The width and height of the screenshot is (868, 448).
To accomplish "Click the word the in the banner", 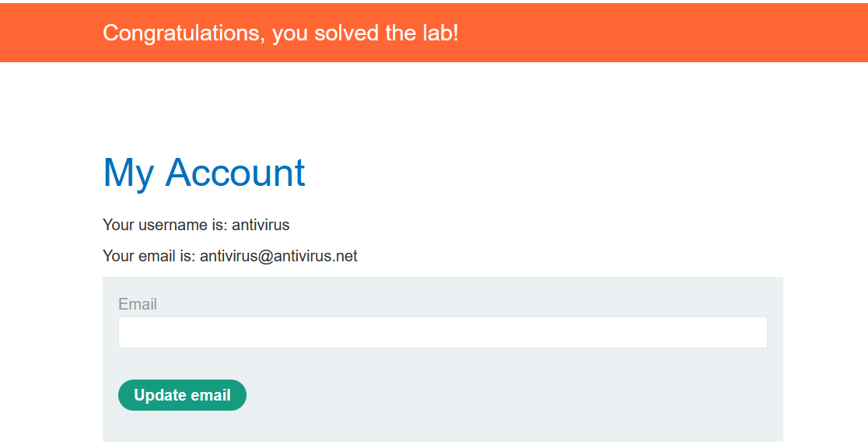I will 398,33.
